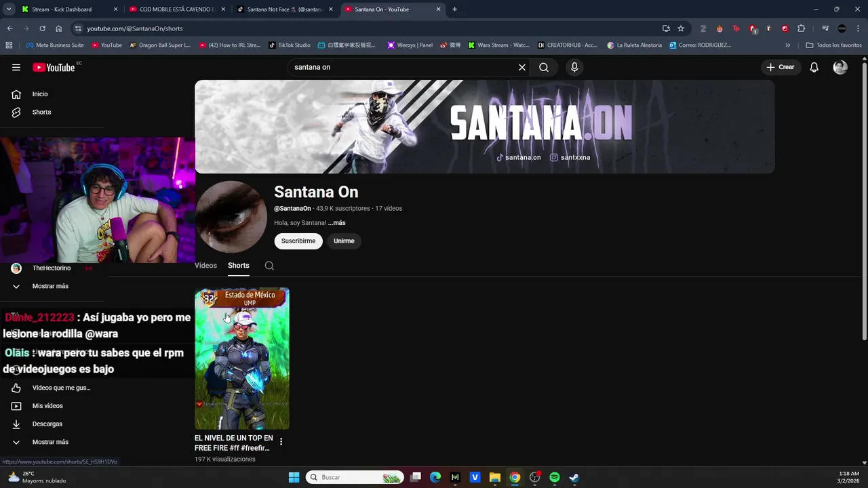Switch to Santana Not Face TikTok tab
The width and height of the screenshot is (868, 488).
point(284,9)
